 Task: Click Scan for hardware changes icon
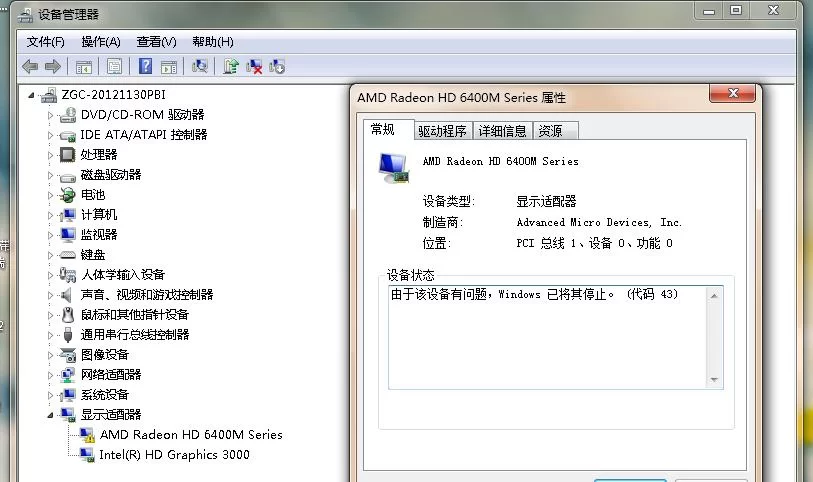[x=200, y=66]
